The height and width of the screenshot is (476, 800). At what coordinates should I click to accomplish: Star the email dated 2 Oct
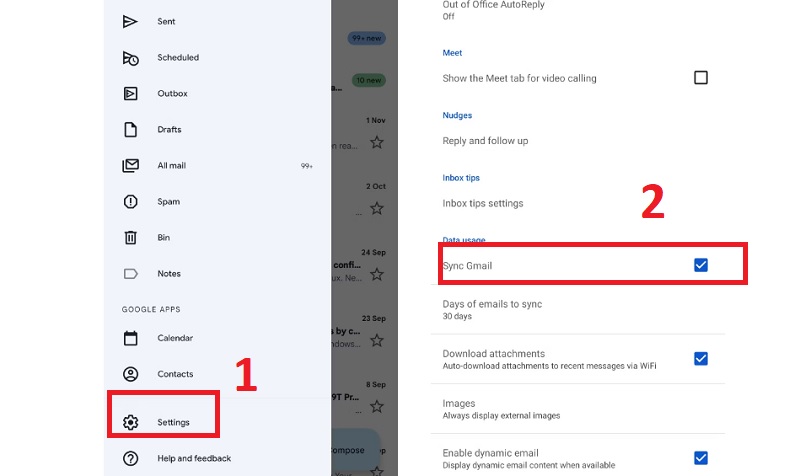point(377,208)
